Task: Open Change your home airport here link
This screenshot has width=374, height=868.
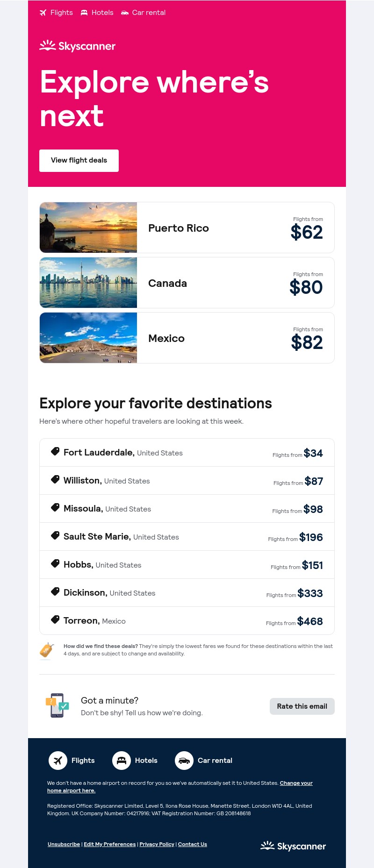Action: tap(180, 787)
